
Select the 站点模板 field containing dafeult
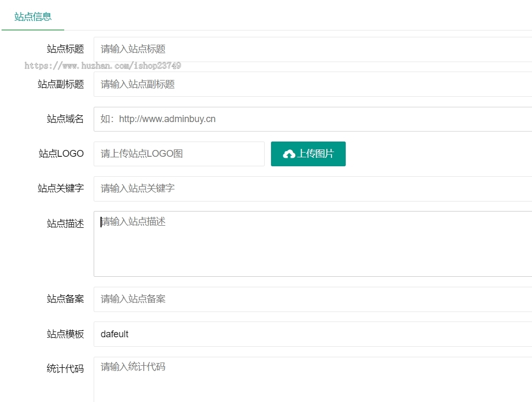click(313, 334)
